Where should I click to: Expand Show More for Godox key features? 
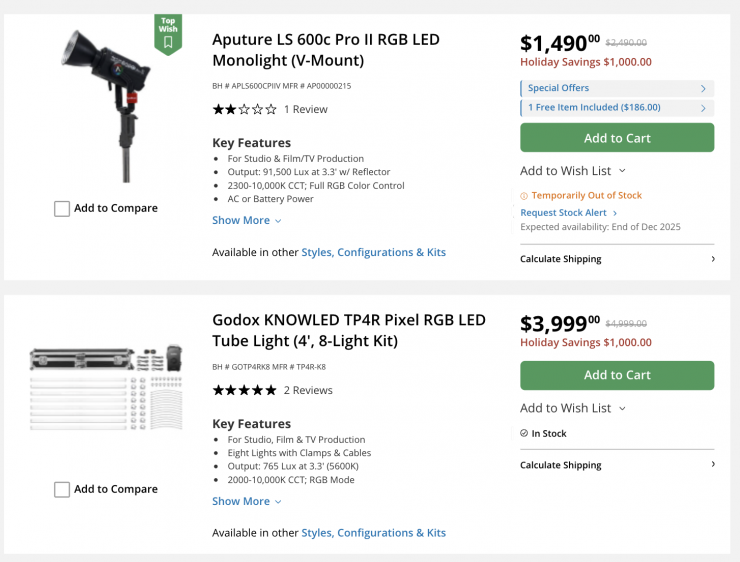point(246,502)
